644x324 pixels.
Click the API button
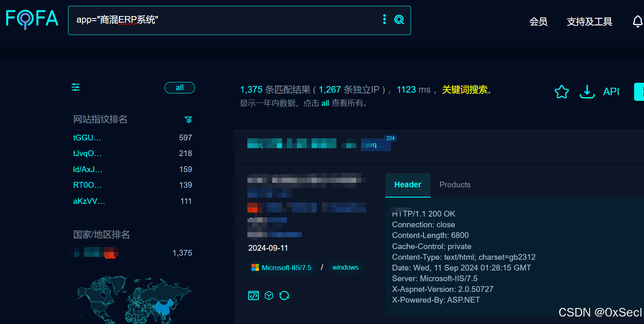(611, 91)
